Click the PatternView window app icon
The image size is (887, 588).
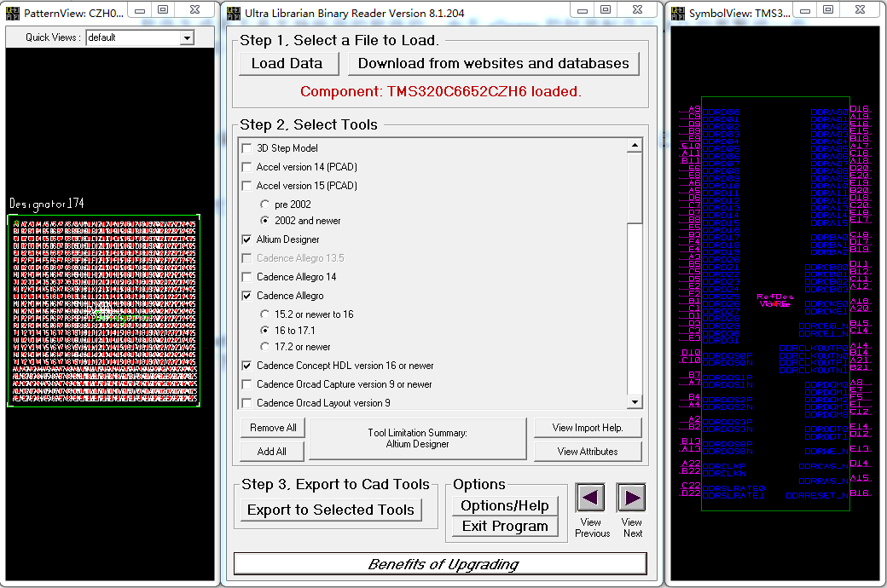13,13
